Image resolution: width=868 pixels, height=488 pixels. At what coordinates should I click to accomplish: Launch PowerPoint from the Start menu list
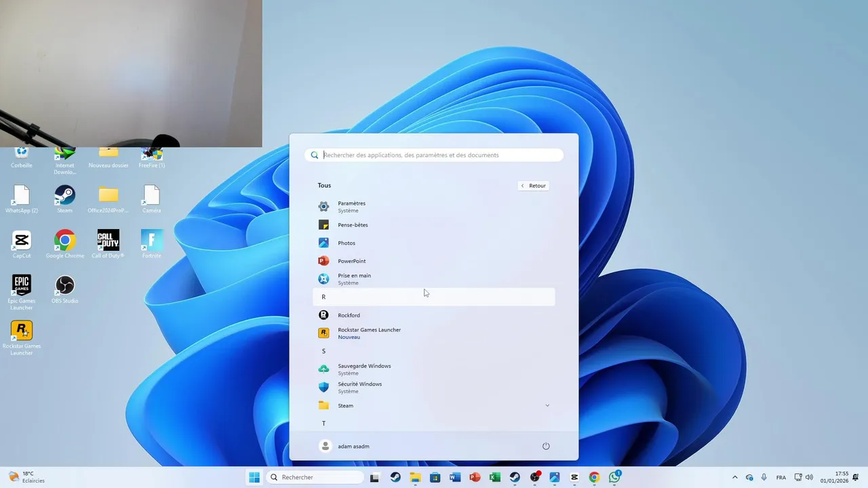434,261
